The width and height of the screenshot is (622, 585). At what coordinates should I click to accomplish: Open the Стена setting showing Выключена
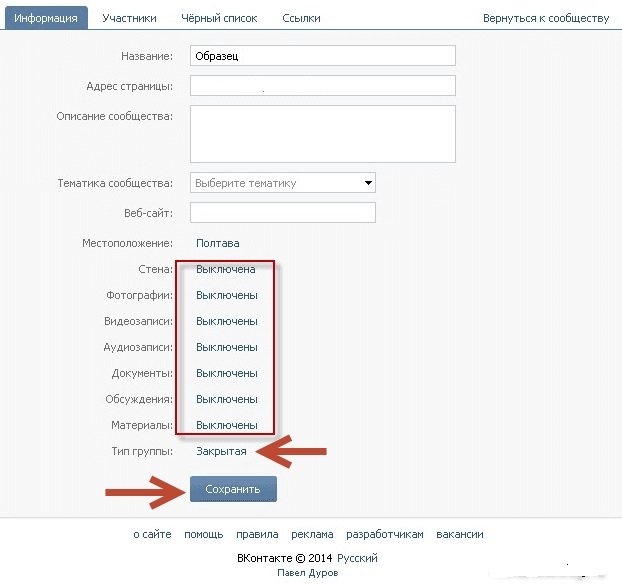click(225, 269)
